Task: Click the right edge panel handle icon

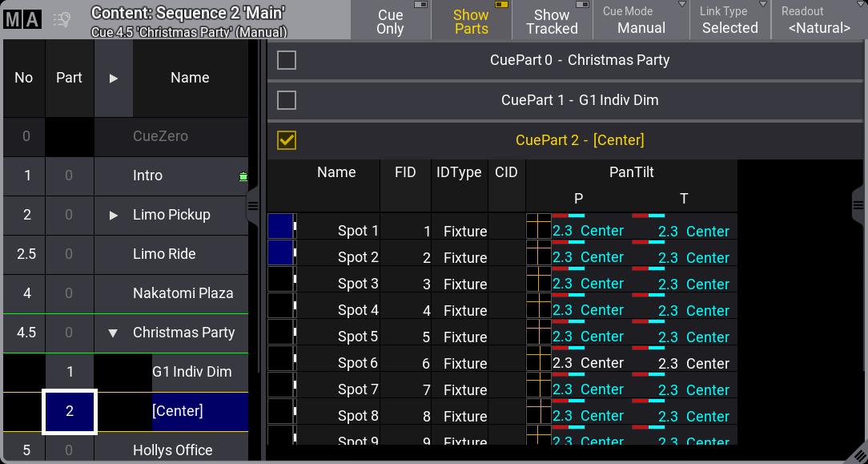Action: click(x=859, y=205)
